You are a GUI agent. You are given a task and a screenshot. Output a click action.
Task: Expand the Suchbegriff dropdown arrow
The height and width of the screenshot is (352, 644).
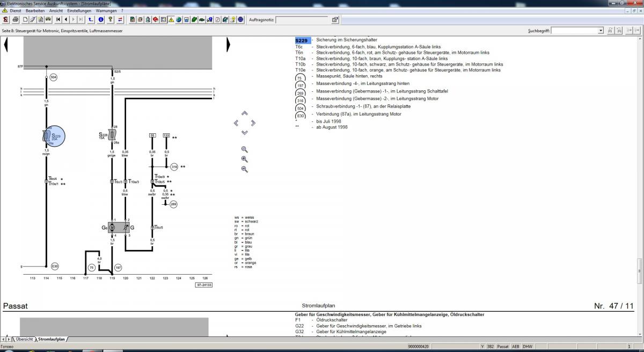coord(601,31)
